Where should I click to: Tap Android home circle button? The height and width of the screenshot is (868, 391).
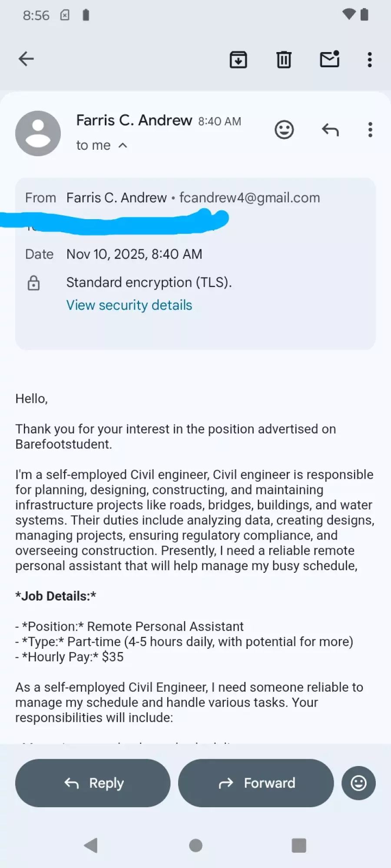195,845
